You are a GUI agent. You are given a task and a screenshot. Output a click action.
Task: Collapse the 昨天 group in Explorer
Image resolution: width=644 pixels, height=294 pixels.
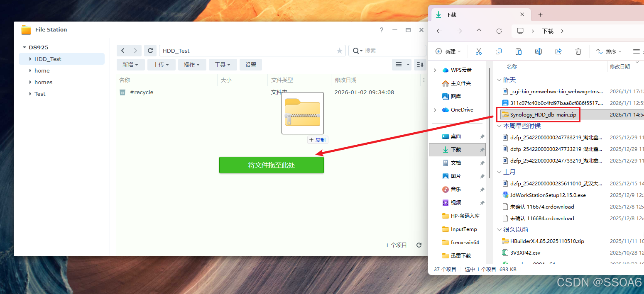point(499,80)
